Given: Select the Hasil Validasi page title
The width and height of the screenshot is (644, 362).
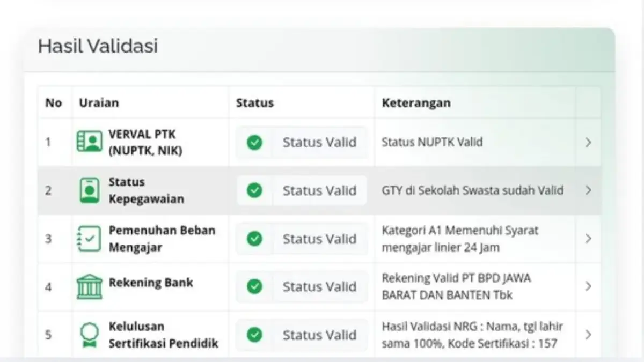Looking at the screenshot, I should click(x=98, y=47).
